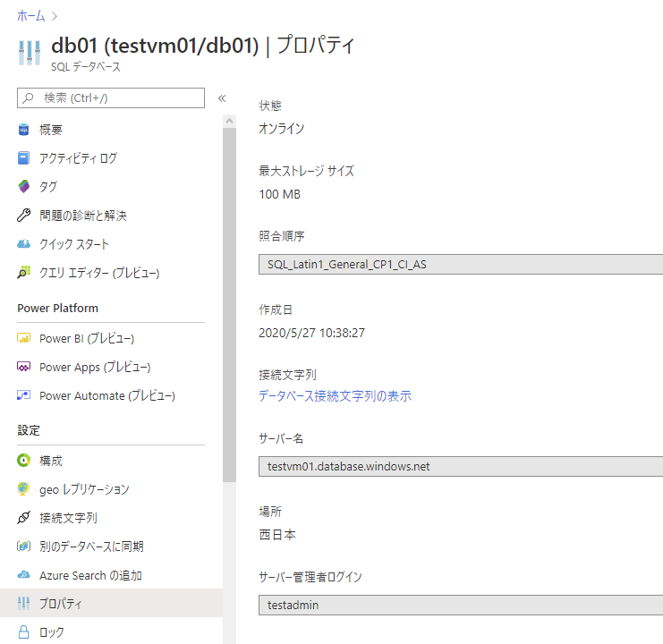Click the クエリ エディター icon
This screenshot has width=663, height=644.
point(23,273)
